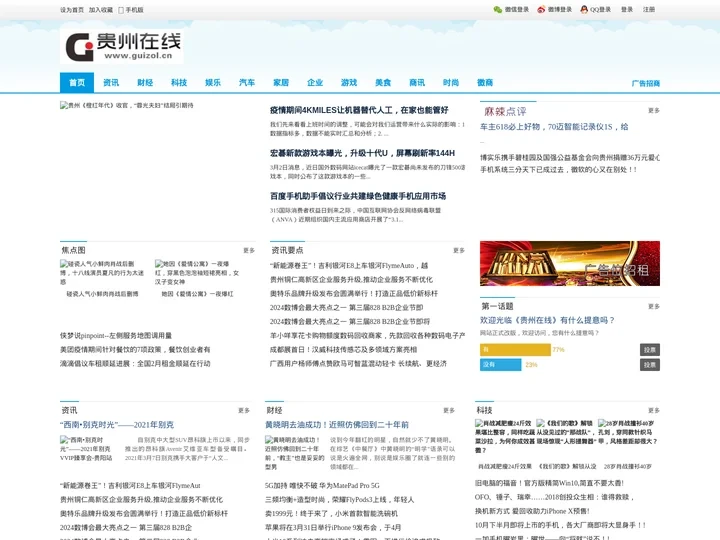Open the 游戏 navigation tab
Viewport: 720px width, 540px height.
[x=349, y=83]
